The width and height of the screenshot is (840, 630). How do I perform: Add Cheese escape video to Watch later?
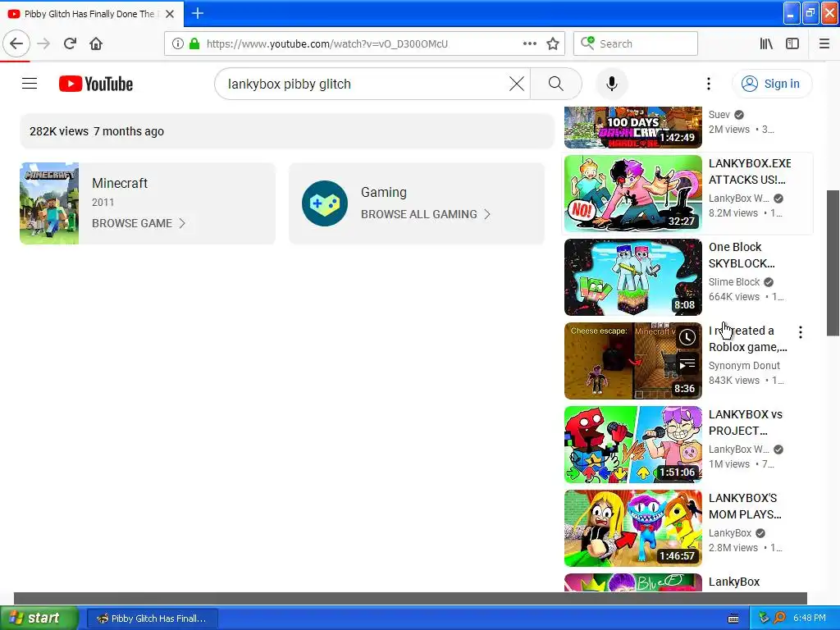(687, 337)
